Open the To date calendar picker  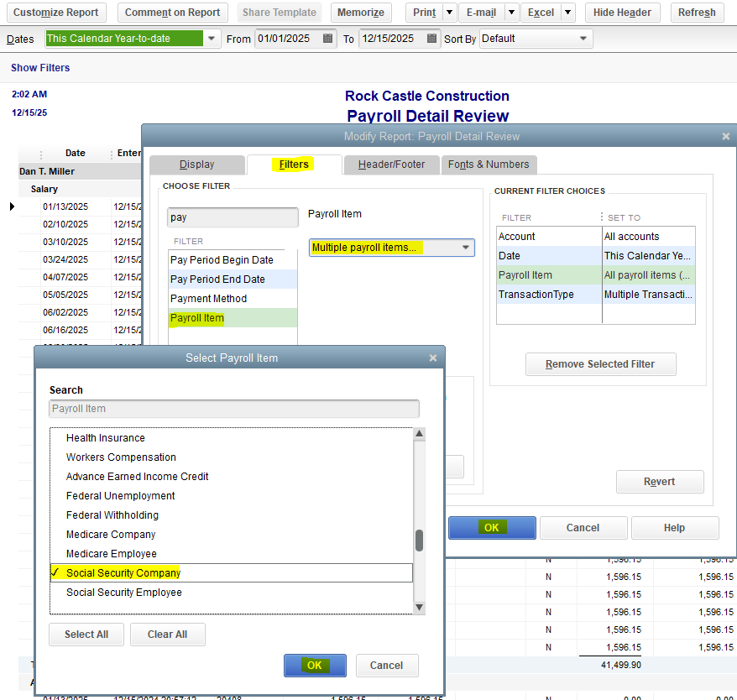[x=431, y=39]
